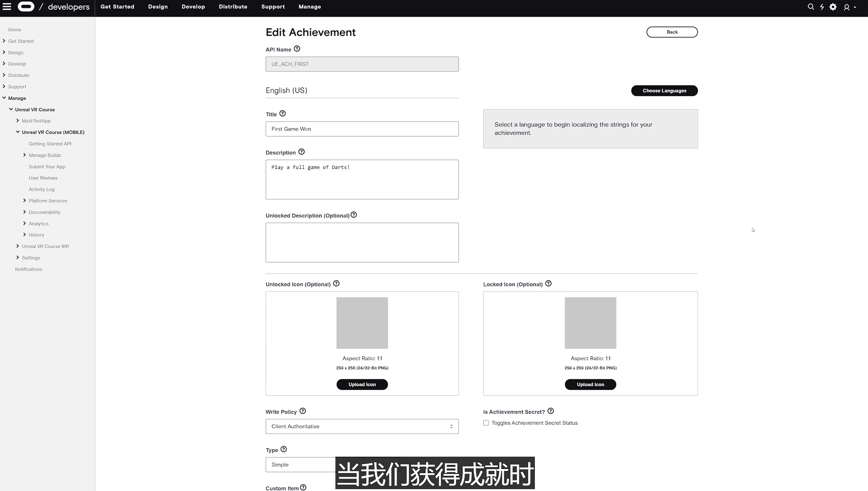Expand History in the sidebar
The height and width of the screenshot is (491, 868).
[x=25, y=235]
